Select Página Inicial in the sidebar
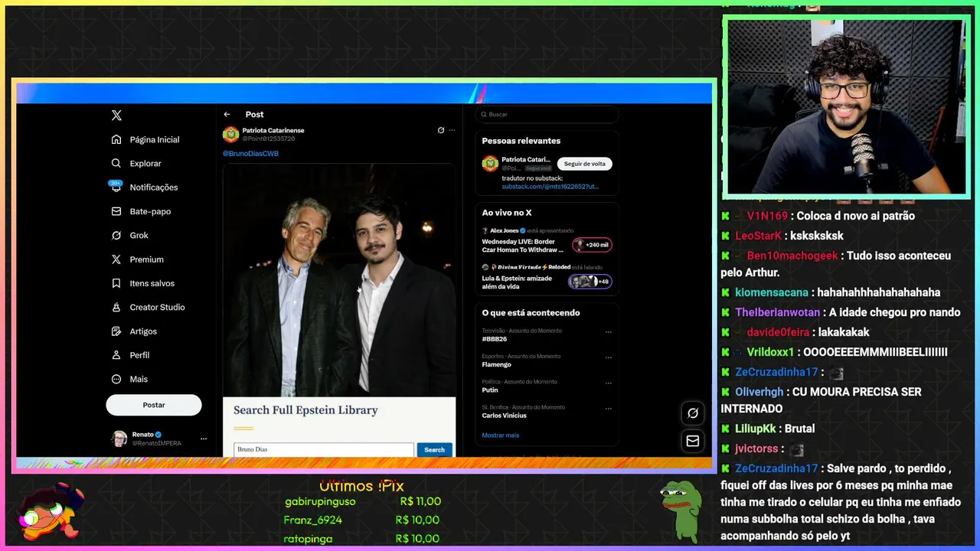 coord(155,139)
